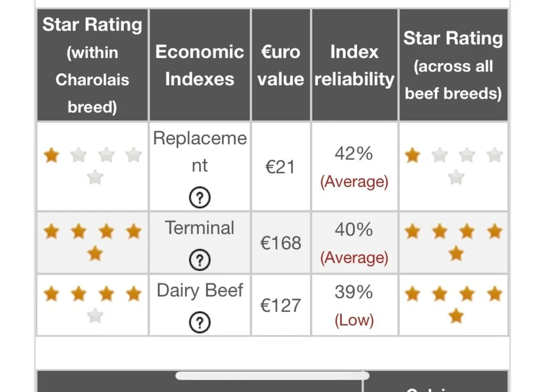
Task: Click the Terminal index question mark icon
Action: (x=199, y=260)
